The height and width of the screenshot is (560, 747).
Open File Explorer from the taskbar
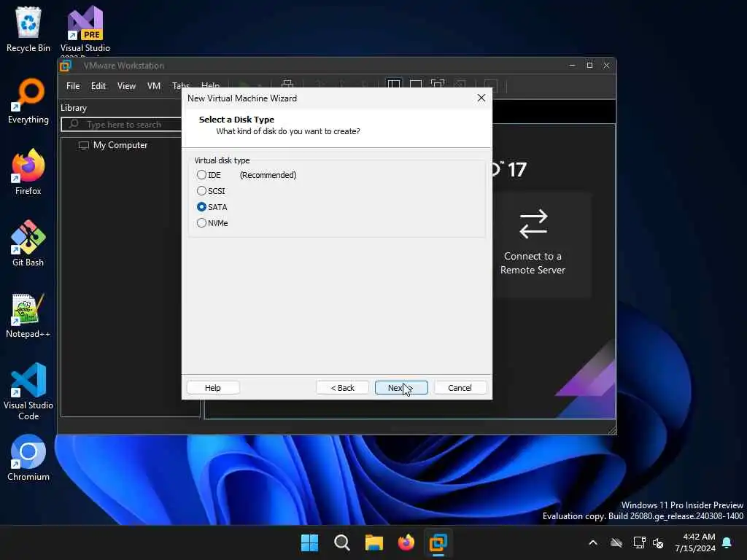[x=374, y=542]
